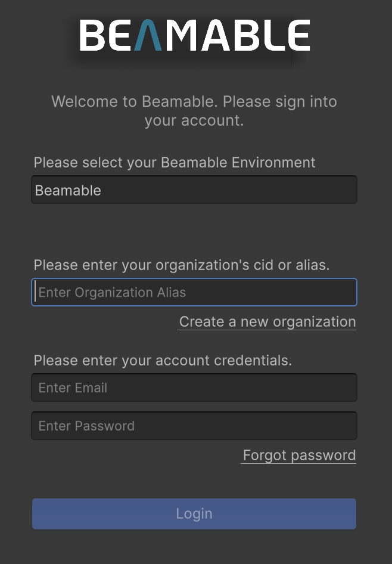Click into the Enter Password field
This screenshot has width=392, height=564.
(194, 426)
